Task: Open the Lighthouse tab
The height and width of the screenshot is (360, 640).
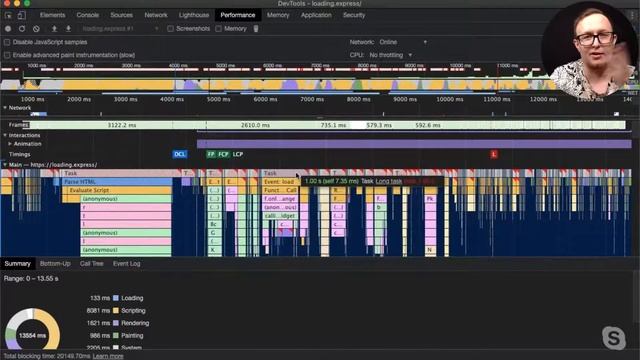Action: tap(194, 15)
